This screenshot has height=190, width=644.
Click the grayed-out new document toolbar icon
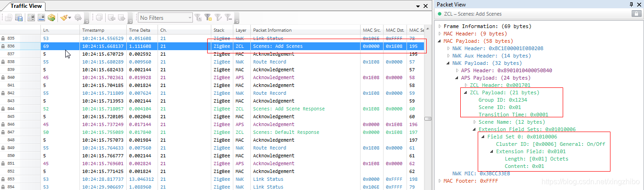[x=8, y=18]
